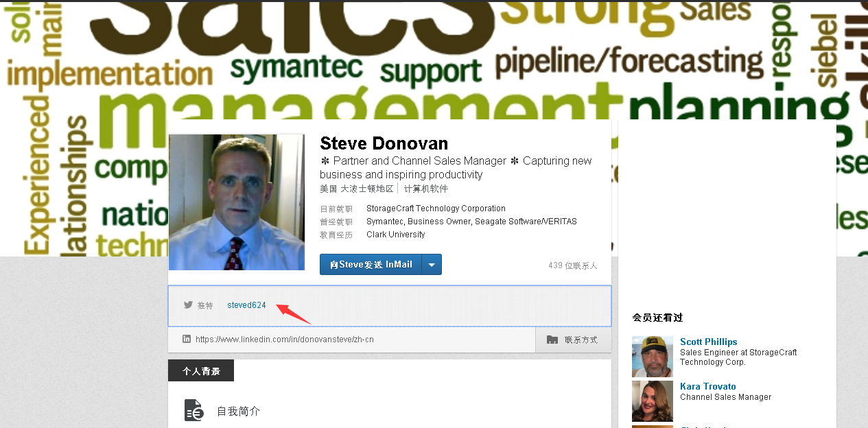Click the 自我简介 document icon

[194, 410]
